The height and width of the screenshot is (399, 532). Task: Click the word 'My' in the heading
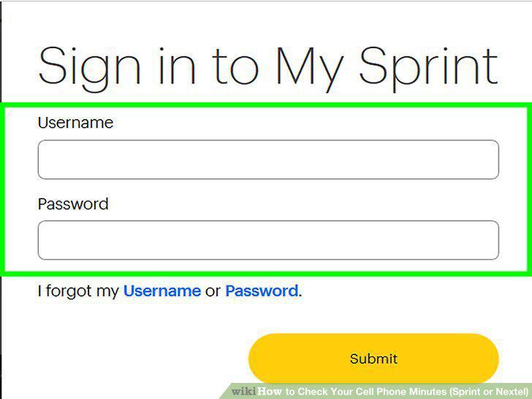point(310,68)
